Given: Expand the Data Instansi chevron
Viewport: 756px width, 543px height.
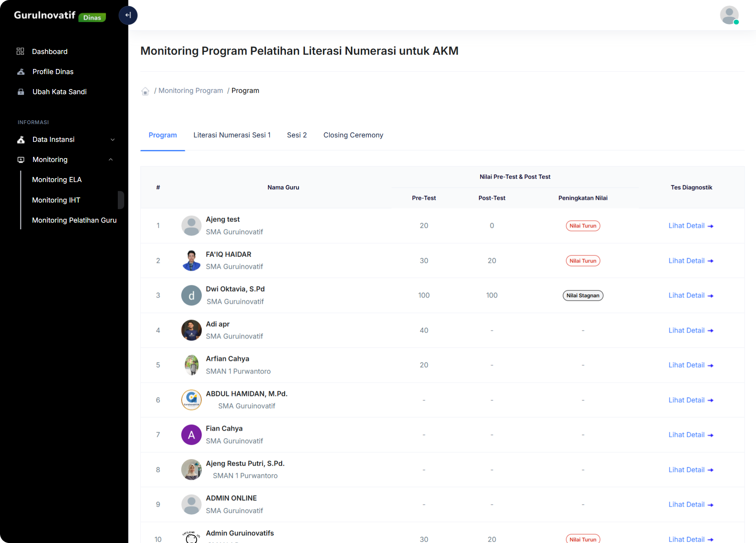Looking at the screenshot, I should (x=113, y=139).
